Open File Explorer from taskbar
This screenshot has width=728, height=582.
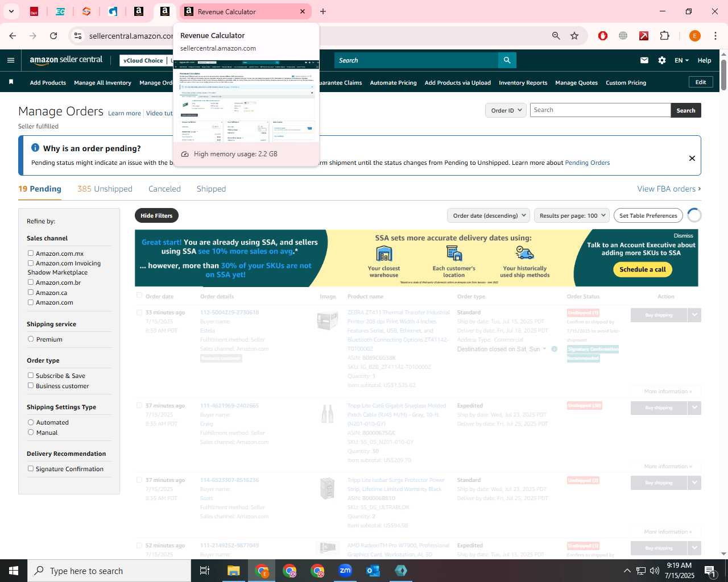click(234, 571)
